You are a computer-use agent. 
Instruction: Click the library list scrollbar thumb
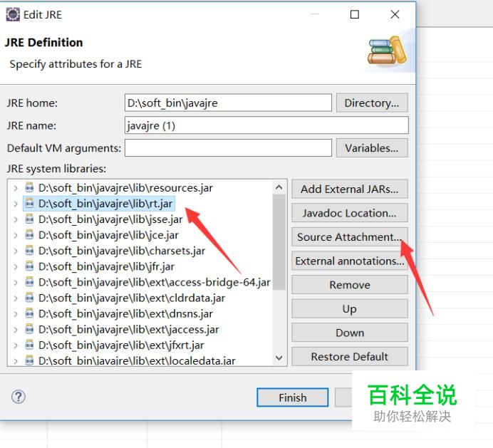click(279, 241)
